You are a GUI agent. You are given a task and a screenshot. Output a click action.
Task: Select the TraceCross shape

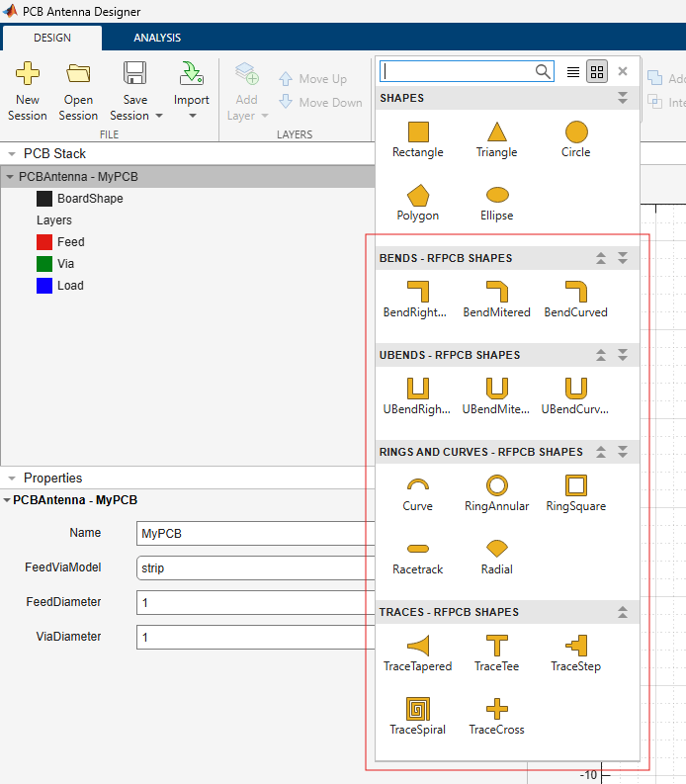496,717
